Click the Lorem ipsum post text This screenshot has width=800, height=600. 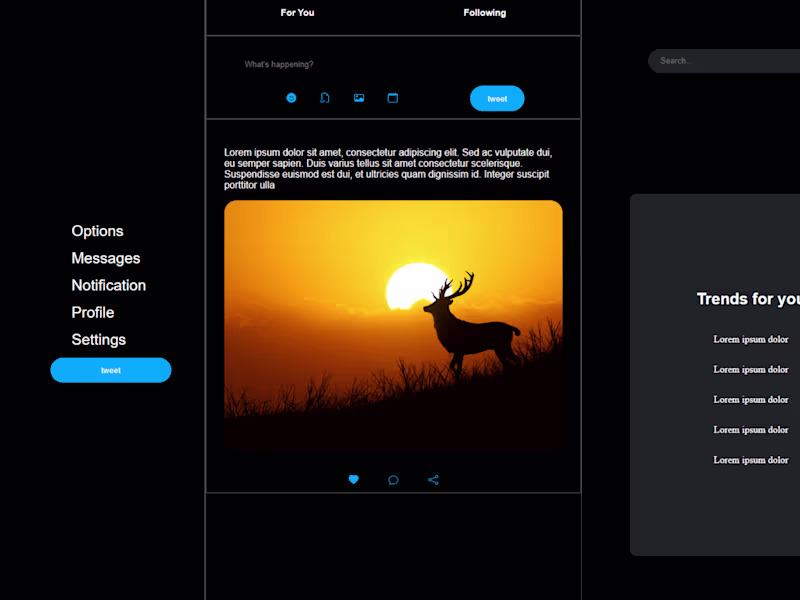[x=388, y=169]
